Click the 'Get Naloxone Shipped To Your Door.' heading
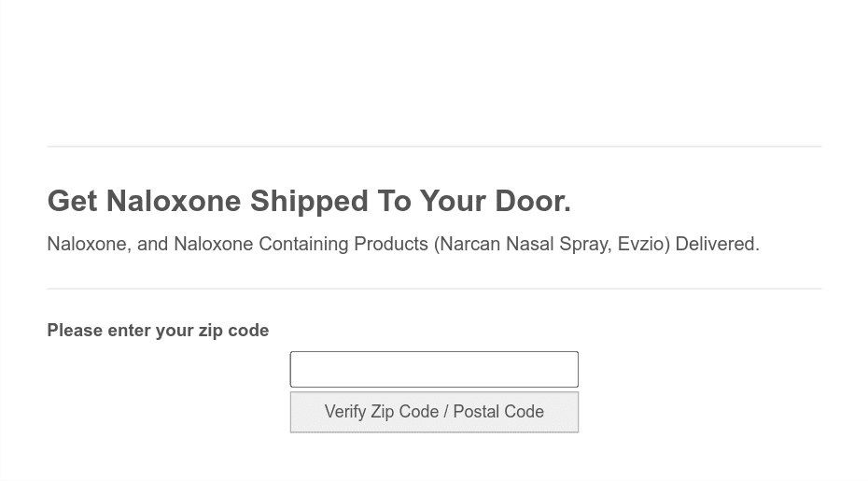 tap(309, 201)
